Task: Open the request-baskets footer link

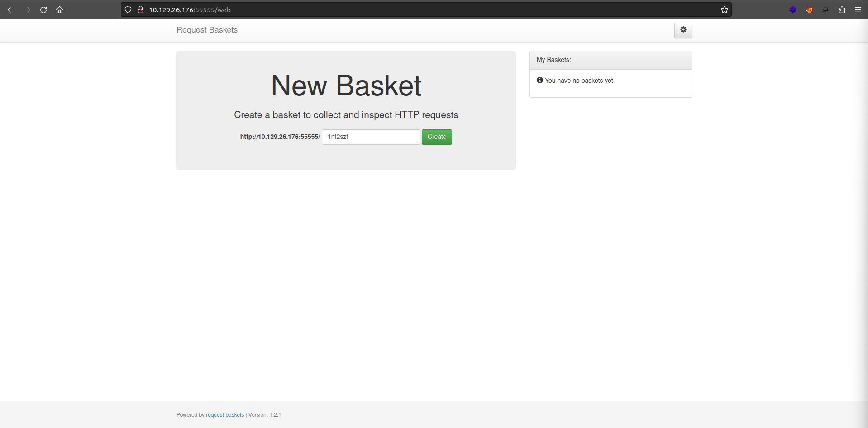Action: point(224,415)
